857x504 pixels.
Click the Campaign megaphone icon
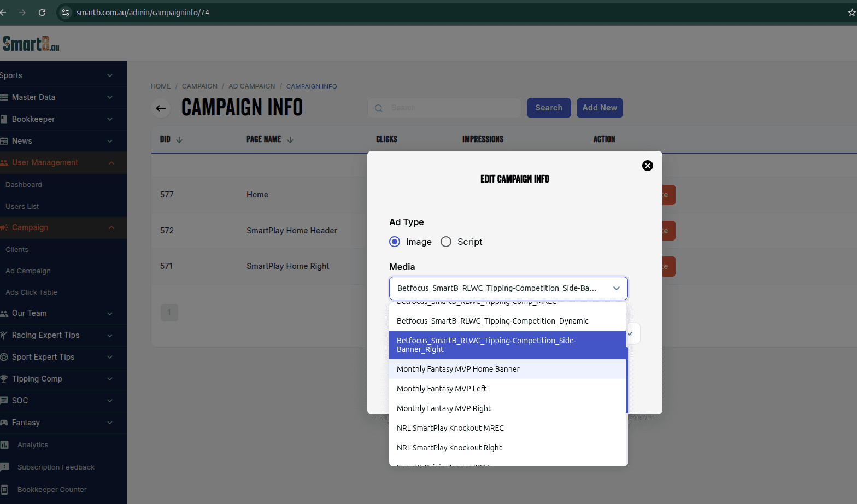[x=4, y=227]
